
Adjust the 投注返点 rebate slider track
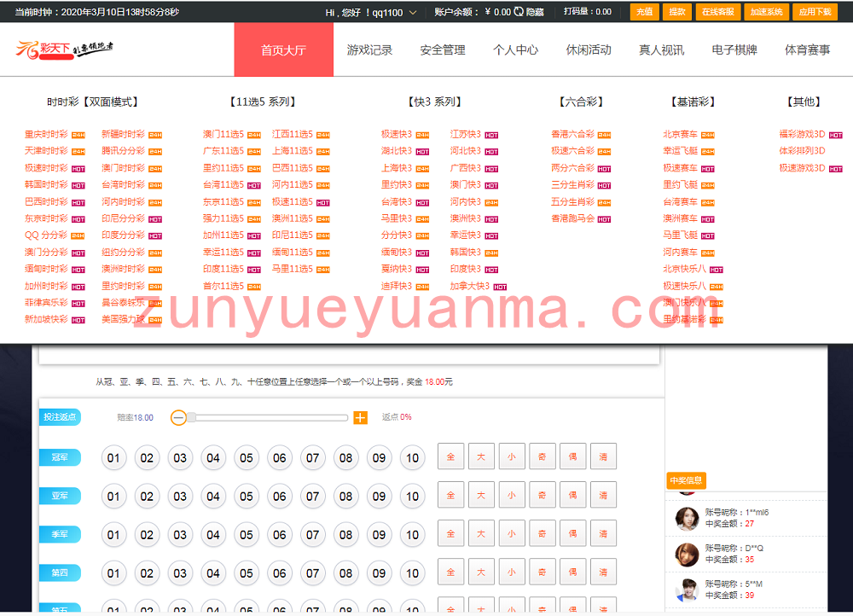pos(268,417)
